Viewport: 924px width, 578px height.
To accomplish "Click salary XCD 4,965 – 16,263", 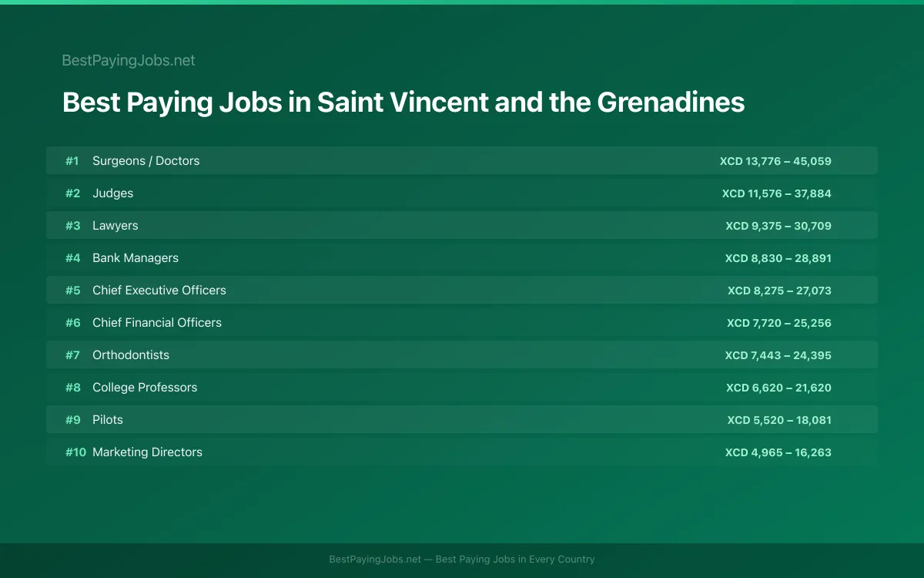I will click(x=778, y=452).
